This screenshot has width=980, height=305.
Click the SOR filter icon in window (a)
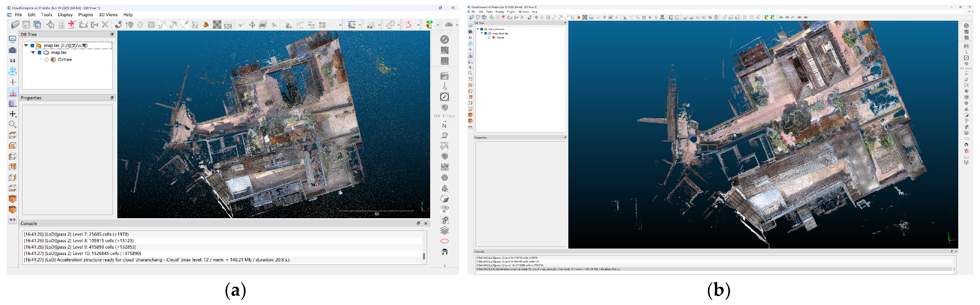[x=228, y=25]
